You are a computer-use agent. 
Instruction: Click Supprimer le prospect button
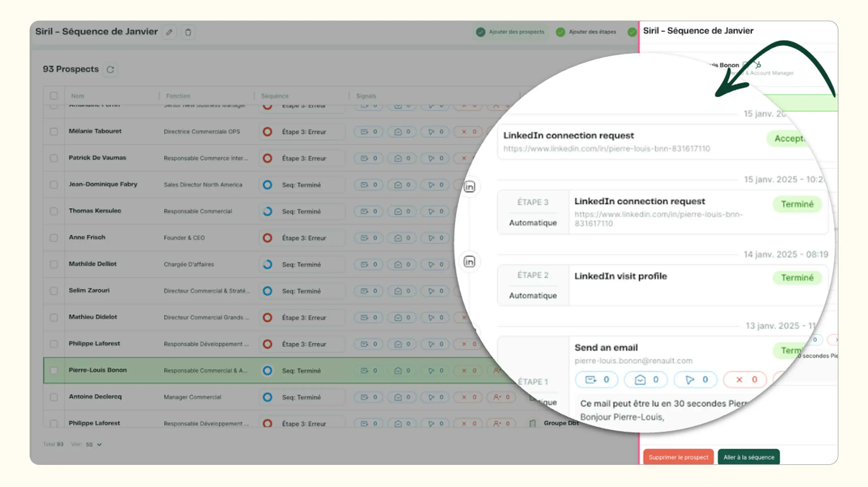[678, 457]
